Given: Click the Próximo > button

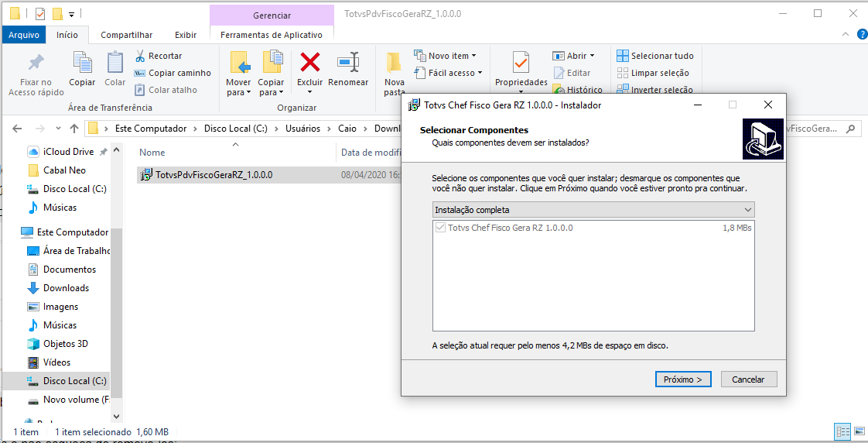Looking at the screenshot, I should 683,379.
